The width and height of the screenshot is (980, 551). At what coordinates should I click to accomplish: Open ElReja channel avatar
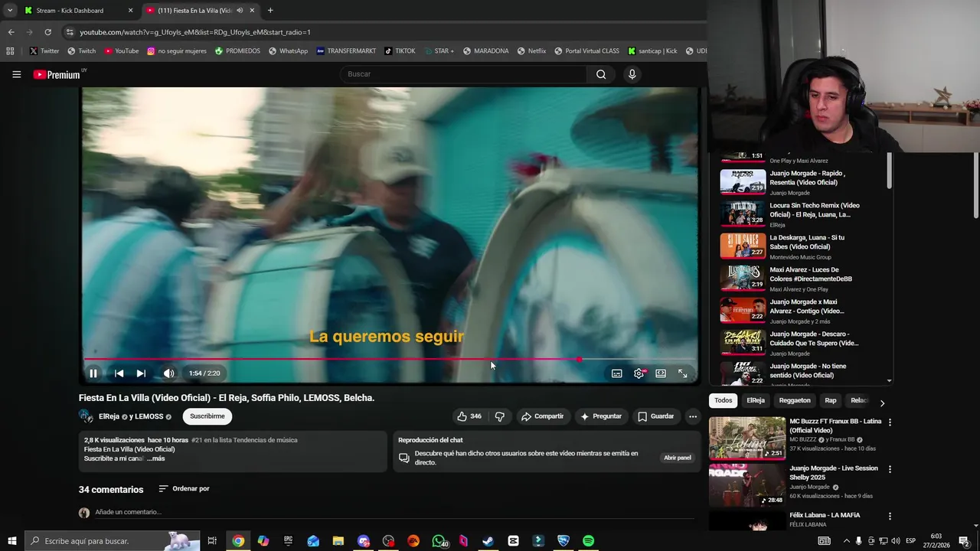[86, 416]
